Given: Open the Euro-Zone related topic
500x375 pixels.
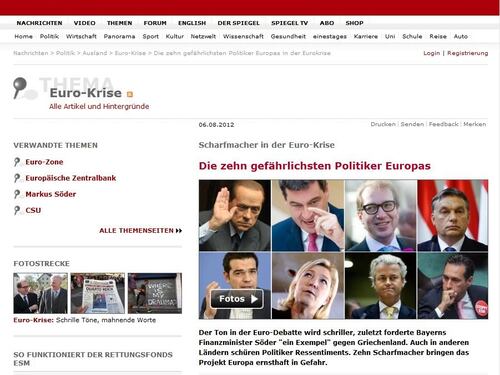Looking at the screenshot, I should 44,162.
